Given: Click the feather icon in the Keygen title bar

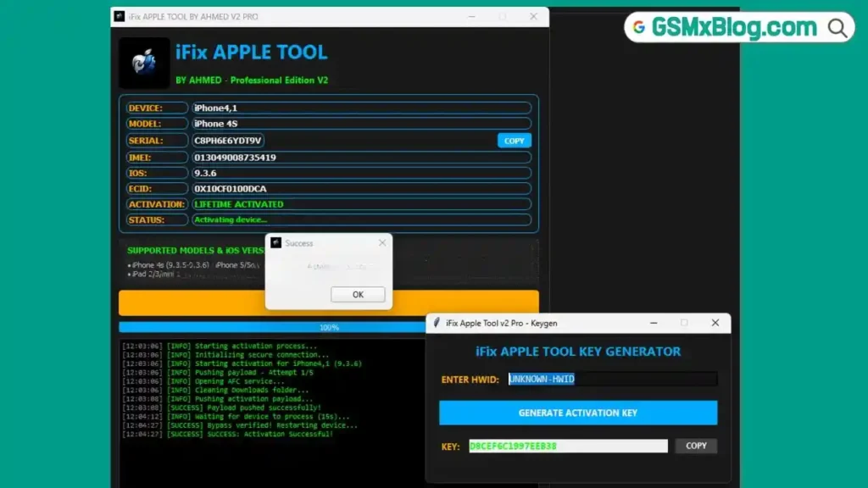Looking at the screenshot, I should [x=437, y=323].
